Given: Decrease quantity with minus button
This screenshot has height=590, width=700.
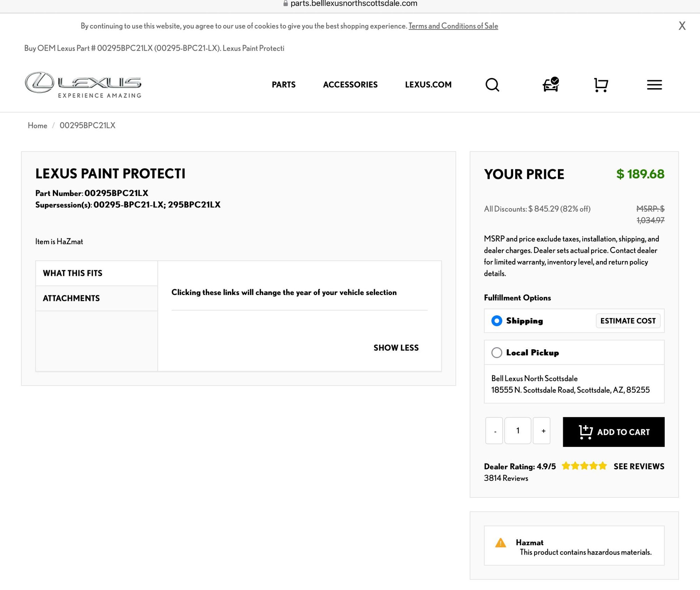Looking at the screenshot, I should tap(495, 431).
